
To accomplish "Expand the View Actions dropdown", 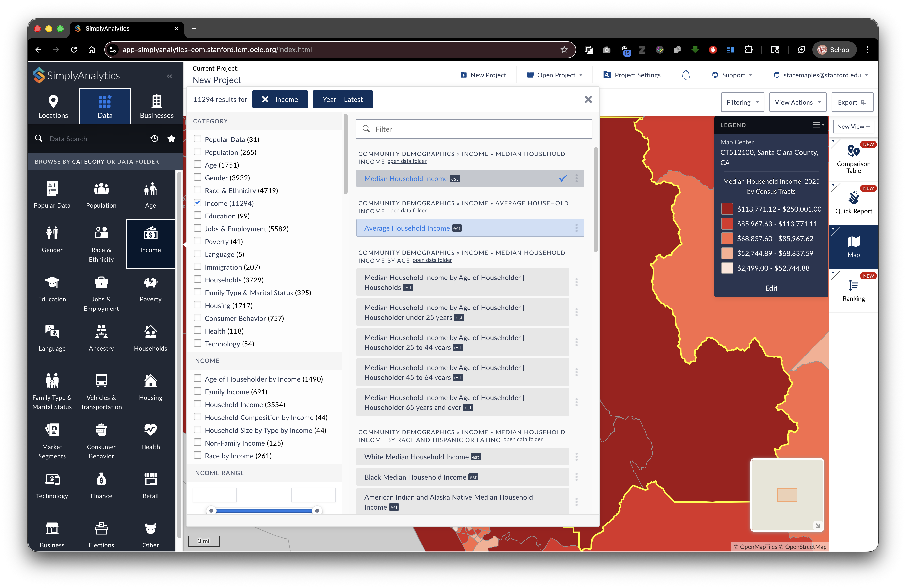I will (x=797, y=102).
